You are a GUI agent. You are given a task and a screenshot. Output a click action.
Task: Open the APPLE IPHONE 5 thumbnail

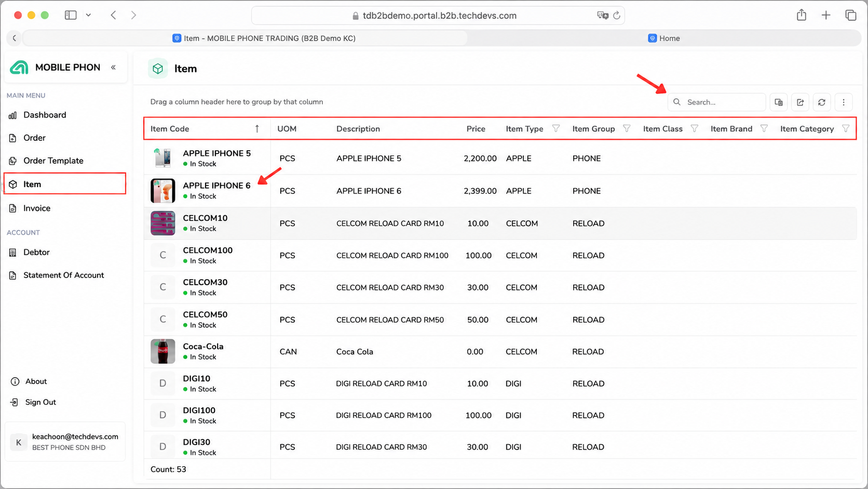point(162,158)
